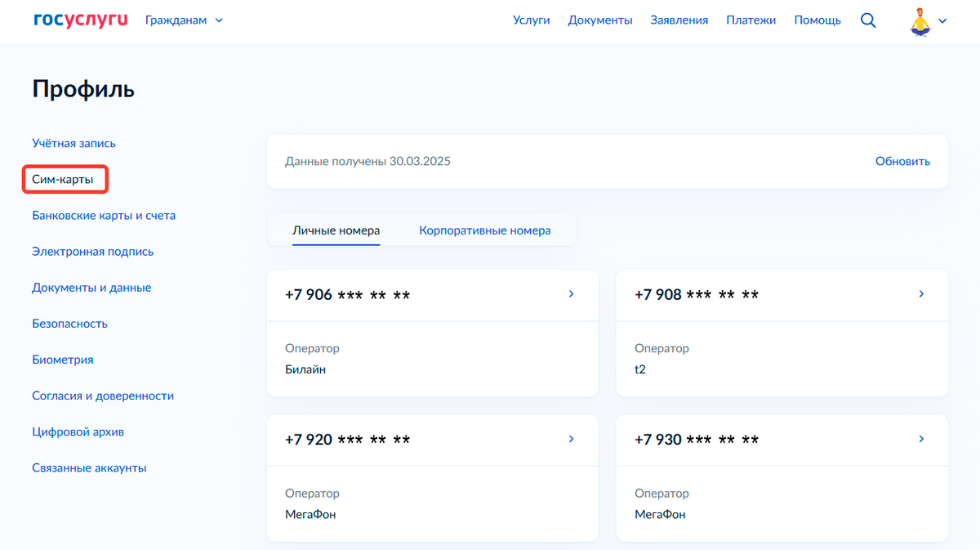Open Помощь in the top menu

pos(817,20)
